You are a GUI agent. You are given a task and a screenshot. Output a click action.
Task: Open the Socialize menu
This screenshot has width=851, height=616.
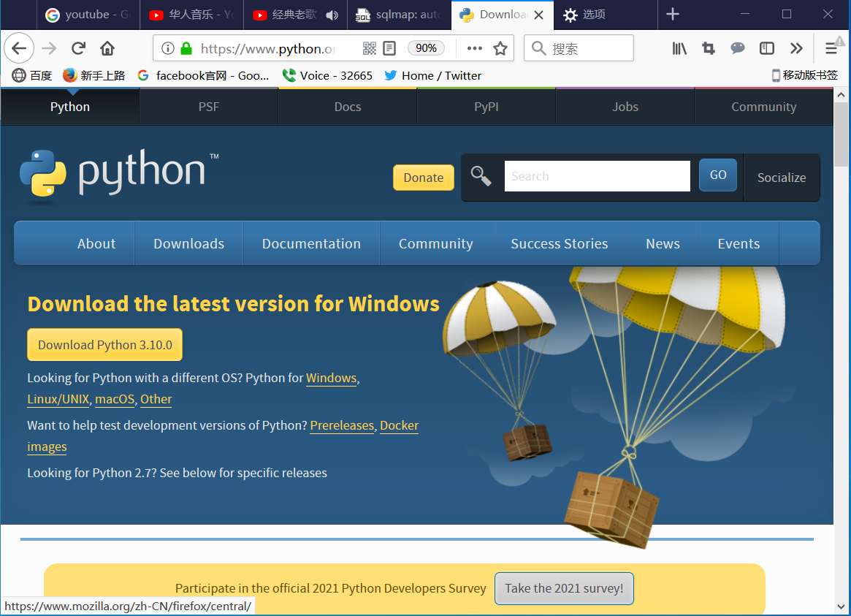coord(782,178)
